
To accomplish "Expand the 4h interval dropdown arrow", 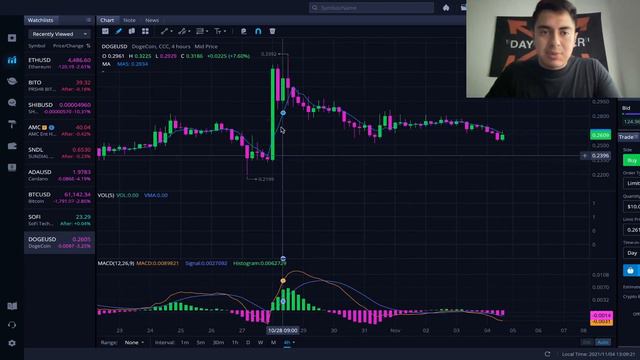I will [x=293, y=342].
